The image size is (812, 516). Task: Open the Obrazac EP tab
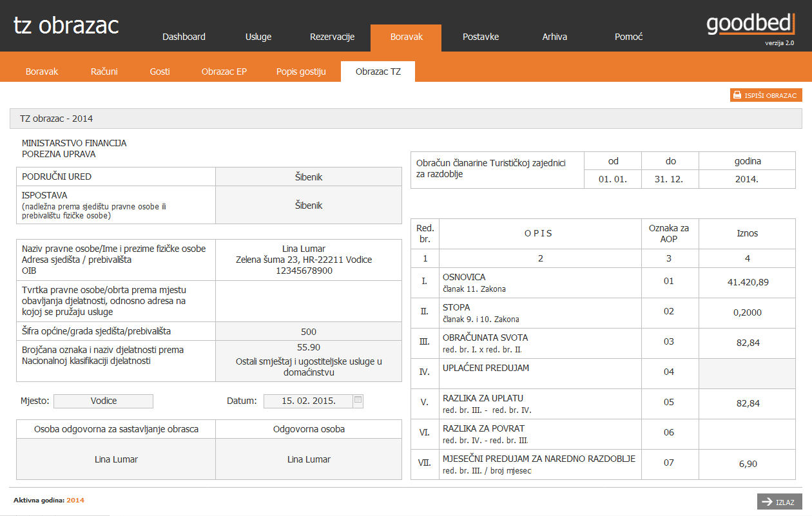224,72
